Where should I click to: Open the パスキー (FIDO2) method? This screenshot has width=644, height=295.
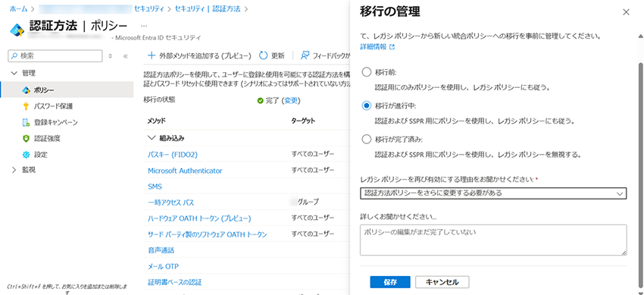pos(173,155)
